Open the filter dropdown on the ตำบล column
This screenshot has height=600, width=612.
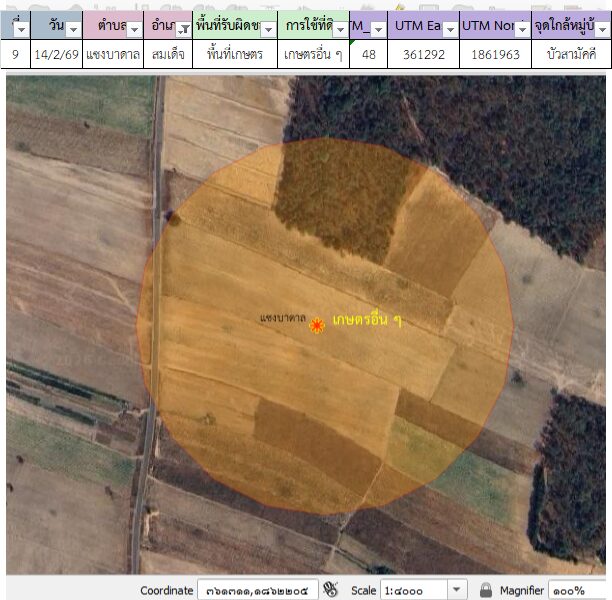(130, 30)
